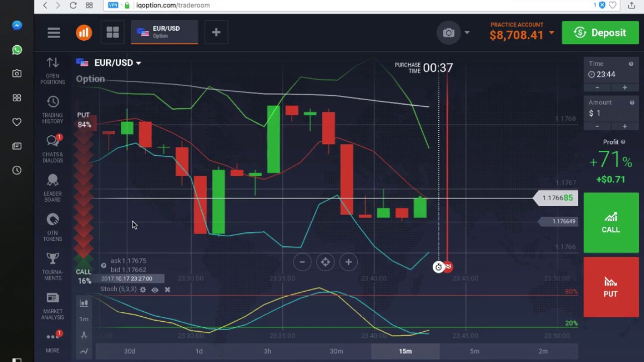Bookmark page with heart icon in address bar
This screenshot has height=362, width=644.
tap(612, 5)
